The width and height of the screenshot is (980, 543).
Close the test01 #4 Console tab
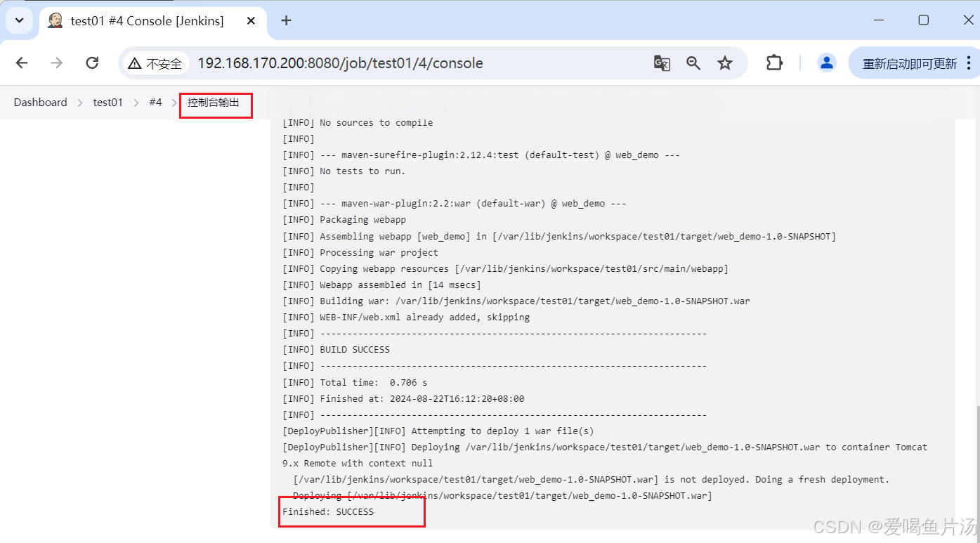pyautogui.click(x=251, y=20)
